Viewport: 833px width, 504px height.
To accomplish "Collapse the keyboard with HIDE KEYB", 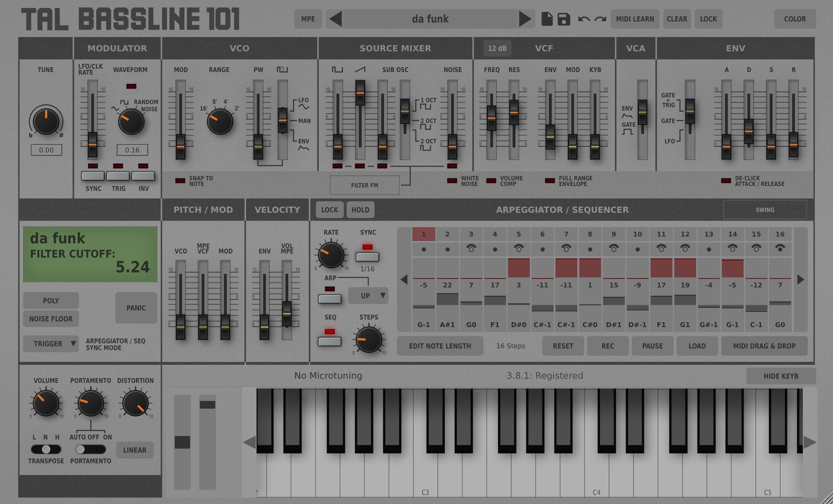I will (x=781, y=376).
